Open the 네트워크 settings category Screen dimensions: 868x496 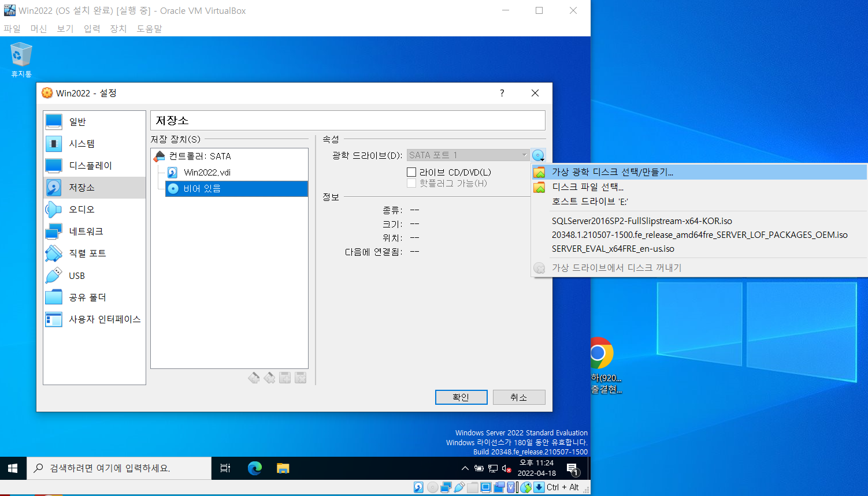point(94,232)
